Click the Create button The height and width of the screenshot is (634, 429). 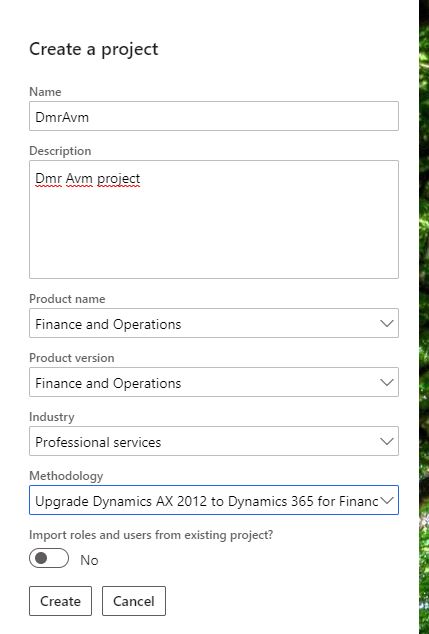60,601
